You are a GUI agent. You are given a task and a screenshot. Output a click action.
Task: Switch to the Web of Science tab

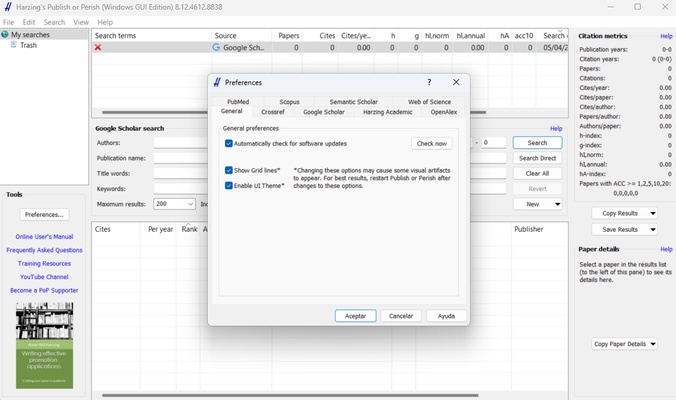(429, 102)
